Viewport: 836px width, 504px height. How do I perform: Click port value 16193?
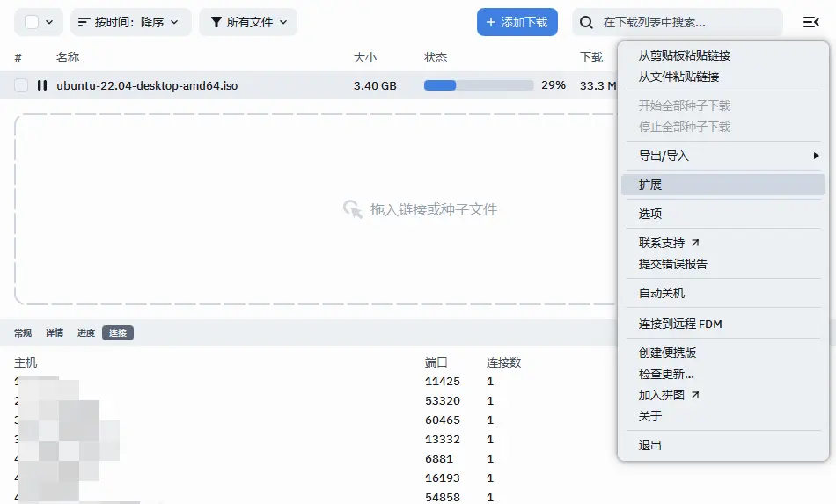[x=443, y=478]
